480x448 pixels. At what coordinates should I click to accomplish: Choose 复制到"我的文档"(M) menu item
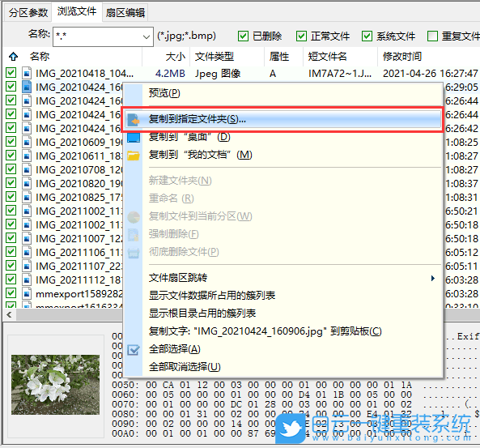pyautogui.click(x=200, y=155)
